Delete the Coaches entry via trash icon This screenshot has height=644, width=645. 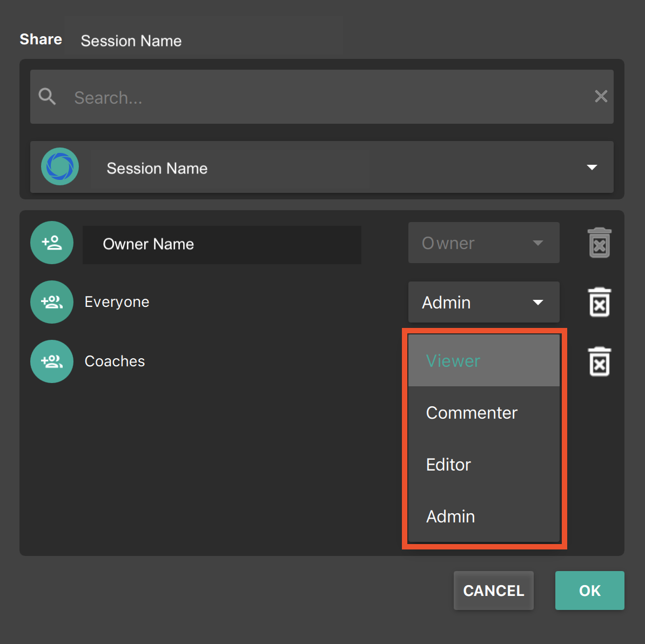599,361
